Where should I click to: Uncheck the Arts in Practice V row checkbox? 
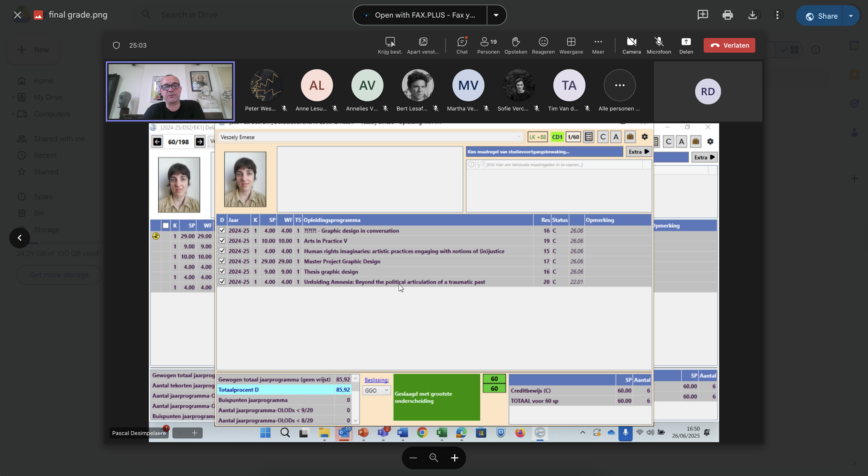[222, 241]
